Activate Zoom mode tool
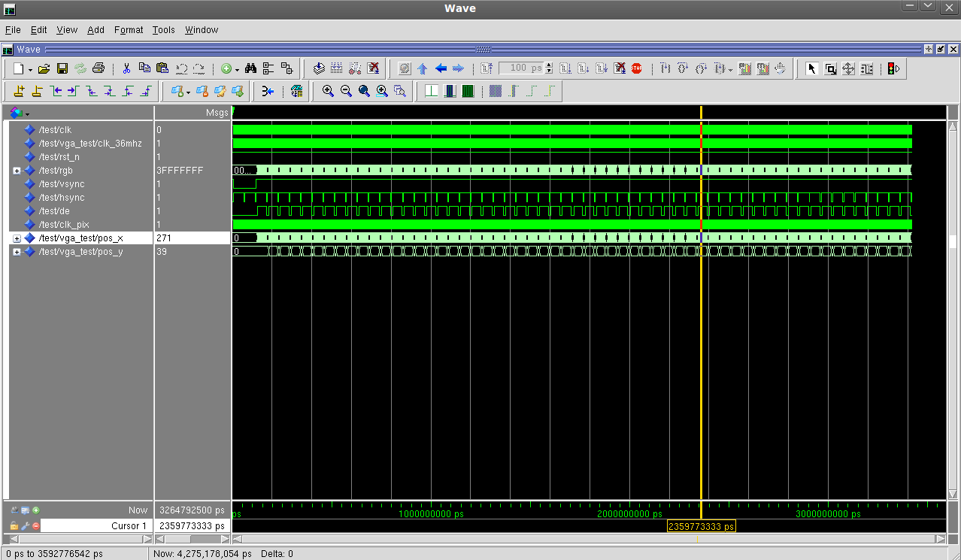The height and width of the screenshot is (560, 961). 830,68
